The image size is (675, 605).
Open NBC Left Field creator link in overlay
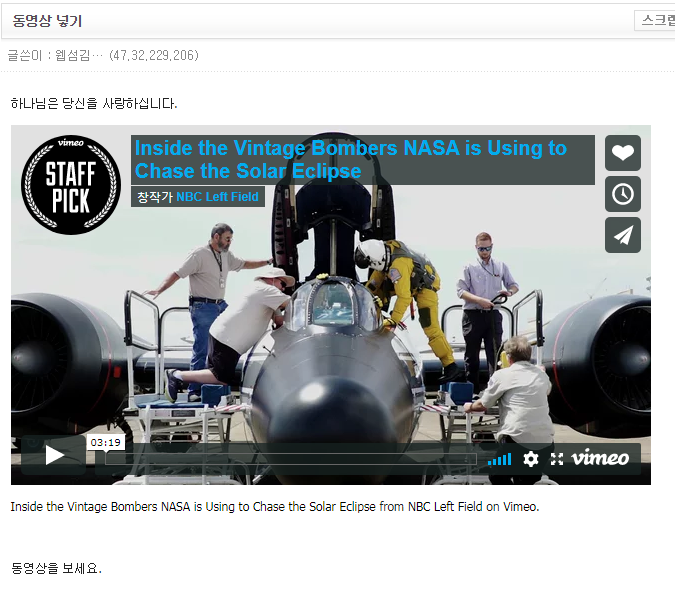click(217, 197)
